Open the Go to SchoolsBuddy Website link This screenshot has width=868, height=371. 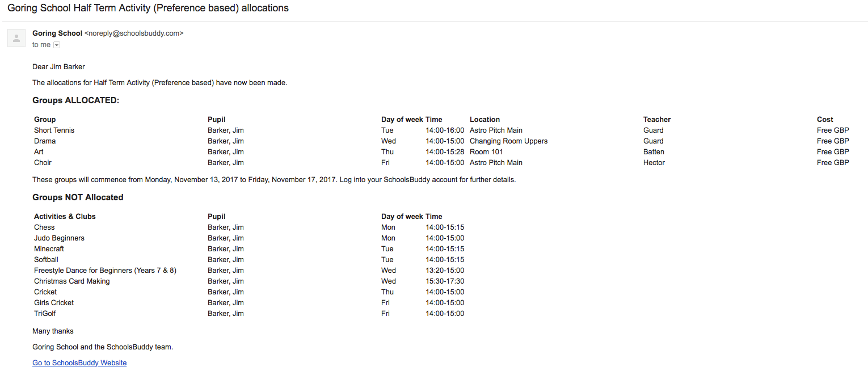tap(79, 363)
